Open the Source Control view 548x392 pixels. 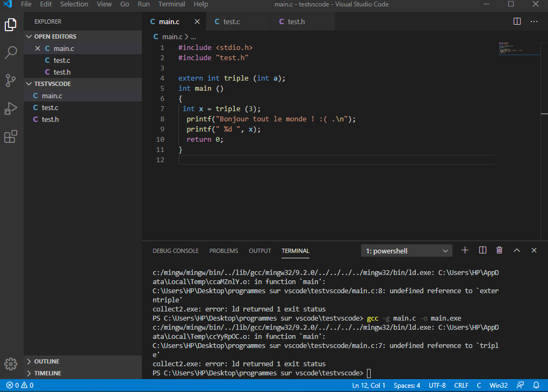pos(11,81)
